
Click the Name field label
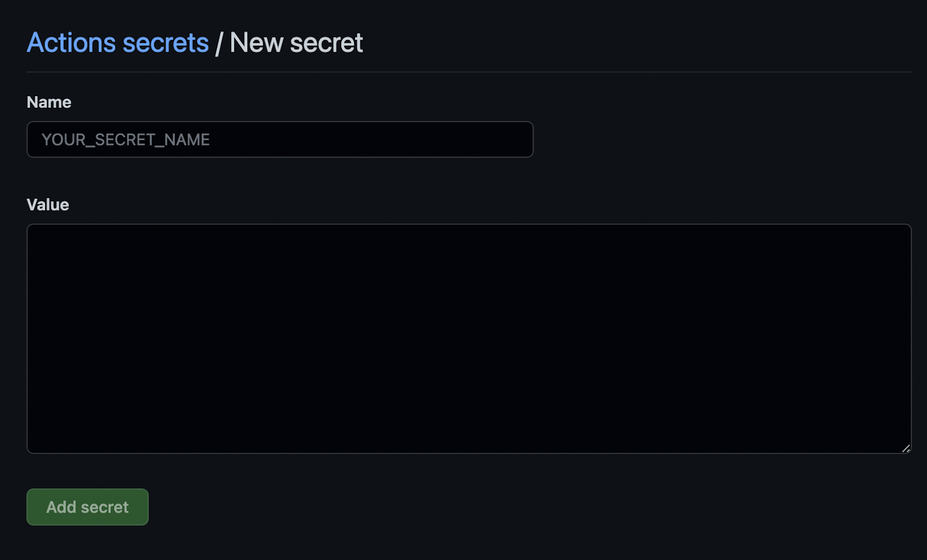[x=49, y=102]
